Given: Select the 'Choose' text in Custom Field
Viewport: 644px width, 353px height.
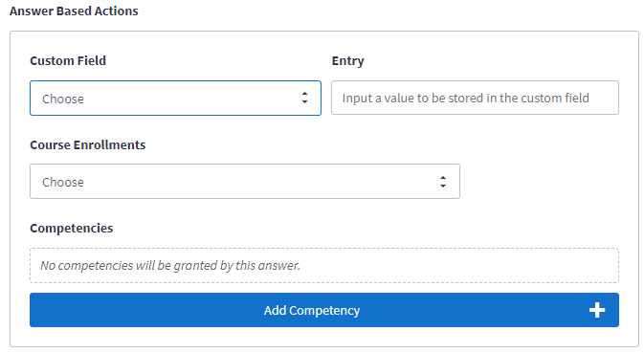Looking at the screenshot, I should (x=63, y=99).
